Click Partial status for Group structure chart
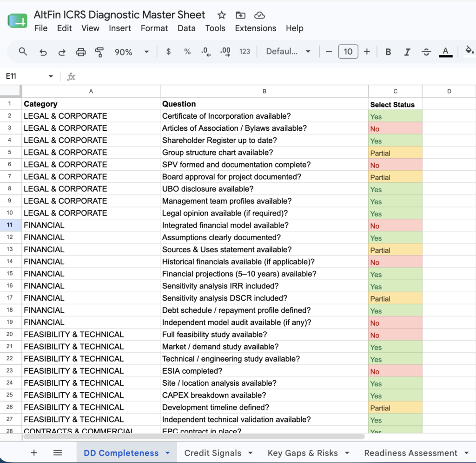This screenshot has width=476, height=463. coord(395,153)
